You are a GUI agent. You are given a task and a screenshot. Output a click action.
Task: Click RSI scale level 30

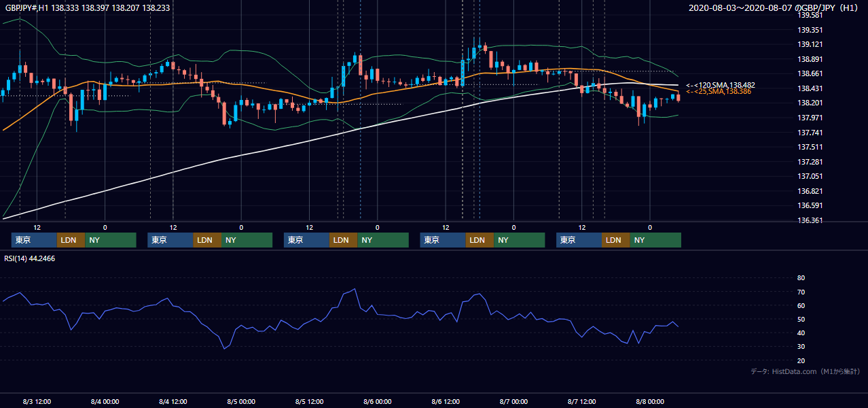pyautogui.click(x=801, y=347)
